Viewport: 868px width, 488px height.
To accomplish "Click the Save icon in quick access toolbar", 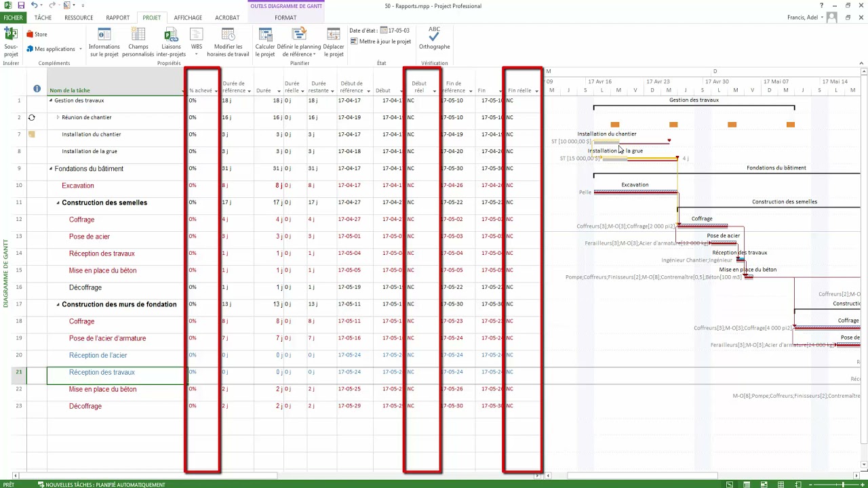I will pos(20,5).
